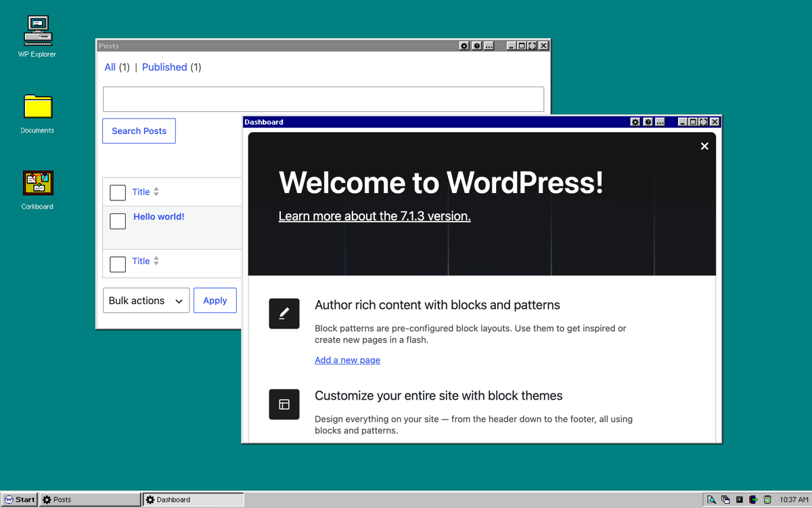This screenshot has width=812, height=508.
Task: Click the gear icon in the Dashboard title bar
Action: pos(635,122)
